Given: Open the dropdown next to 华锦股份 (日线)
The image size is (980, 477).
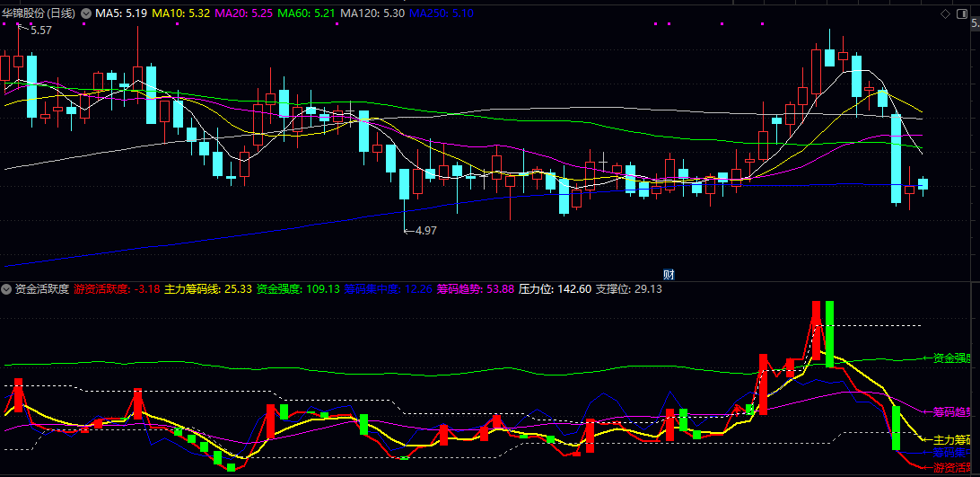Looking at the screenshot, I should coord(85,13).
